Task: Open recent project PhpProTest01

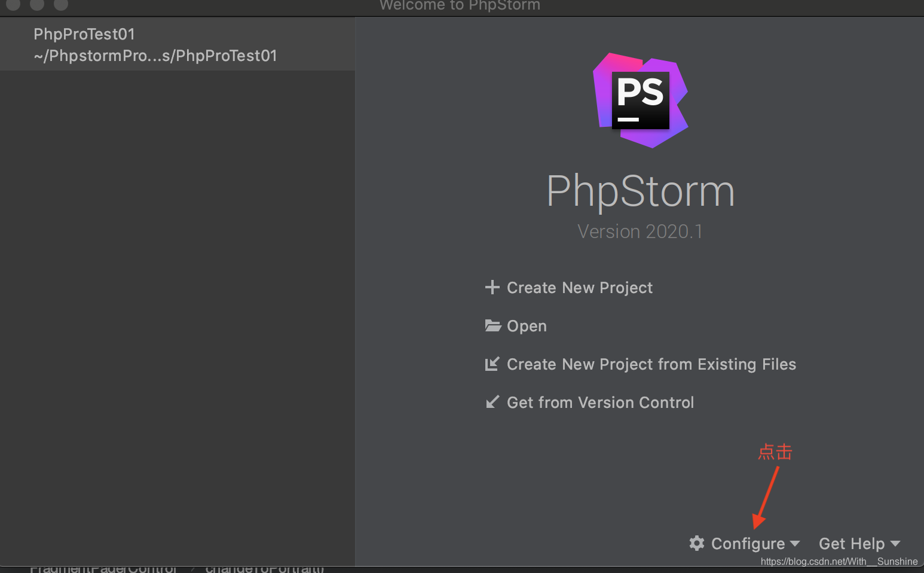Action: [x=177, y=44]
